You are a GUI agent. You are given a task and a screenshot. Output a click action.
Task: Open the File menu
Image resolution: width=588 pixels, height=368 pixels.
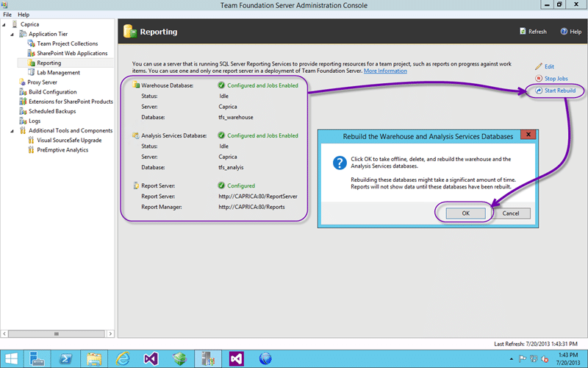(x=8, y=15)
